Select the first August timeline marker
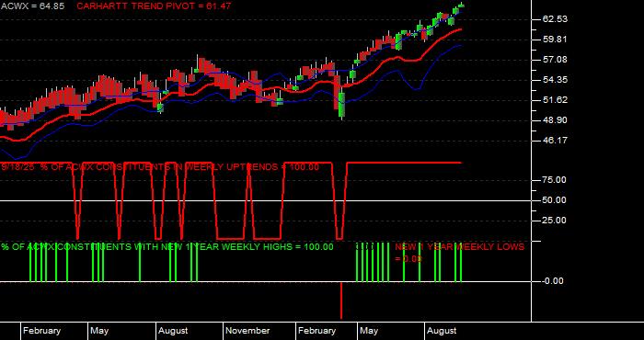644x340 pixels. pyautogui.click(x=173, y=331)
